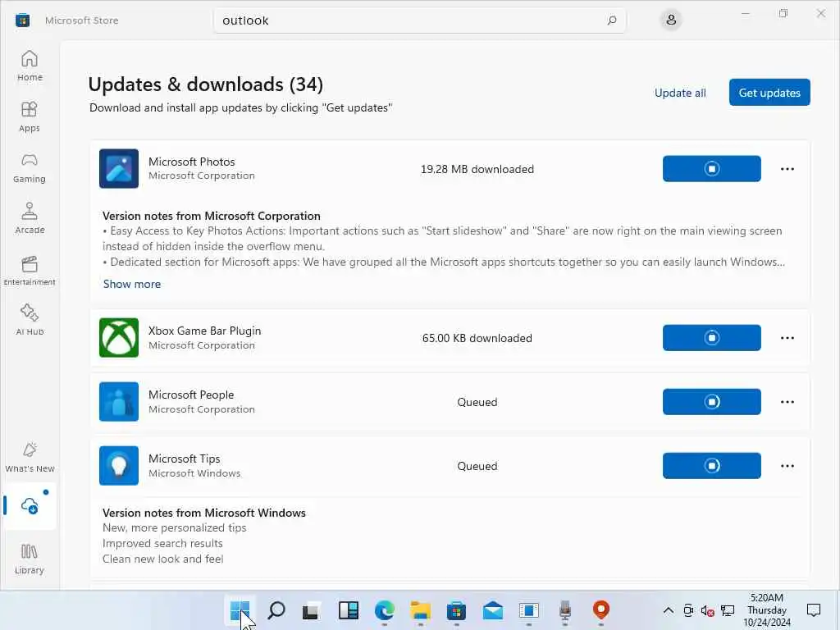Image resolution: width=840 pixels, height=630 pixels.
Task: Select the Xbox Game Bar Plugin title
Action: click(204, 331)
